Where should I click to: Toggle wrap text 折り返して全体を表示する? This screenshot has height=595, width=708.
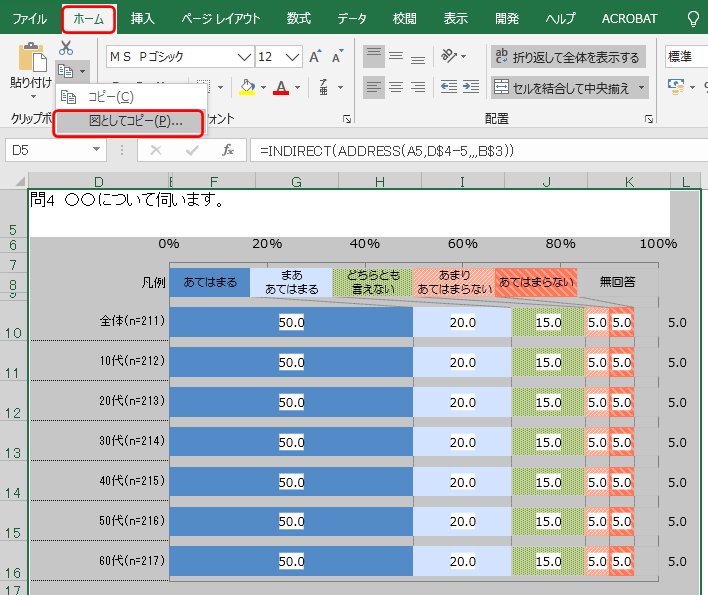coord(568,57)
